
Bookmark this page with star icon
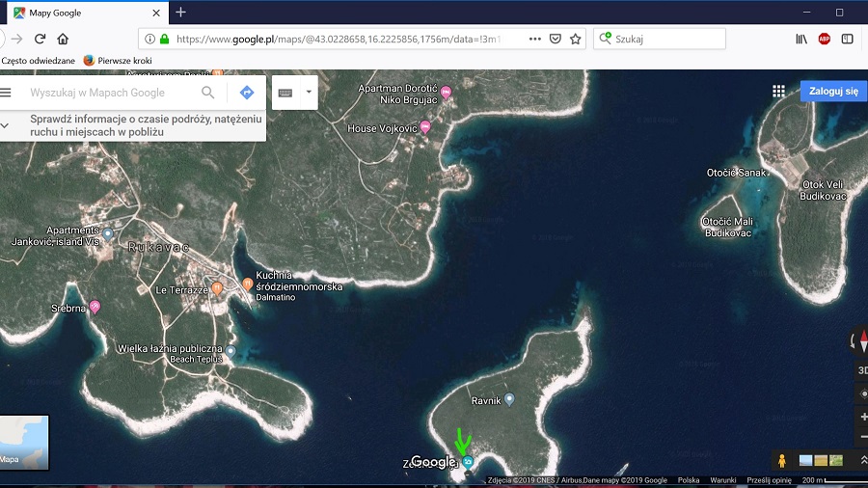[x=576, y=39]
